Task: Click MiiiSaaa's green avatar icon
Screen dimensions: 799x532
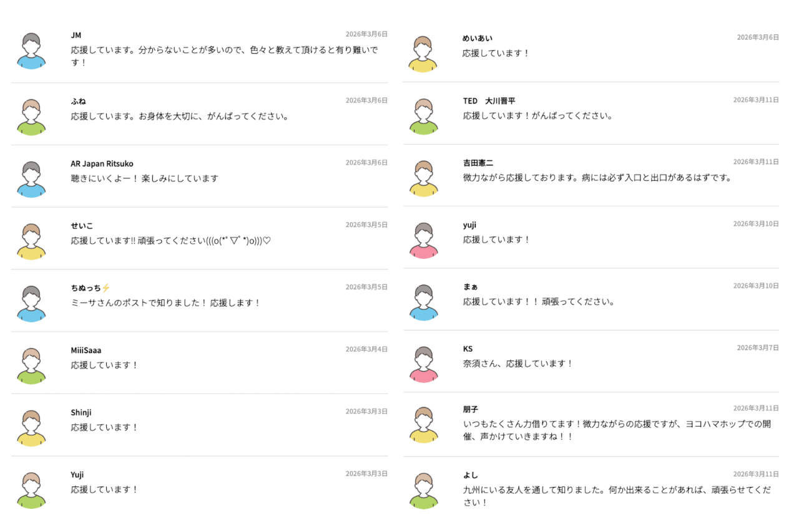Action: pyautogui.click(x=31, y=365)
